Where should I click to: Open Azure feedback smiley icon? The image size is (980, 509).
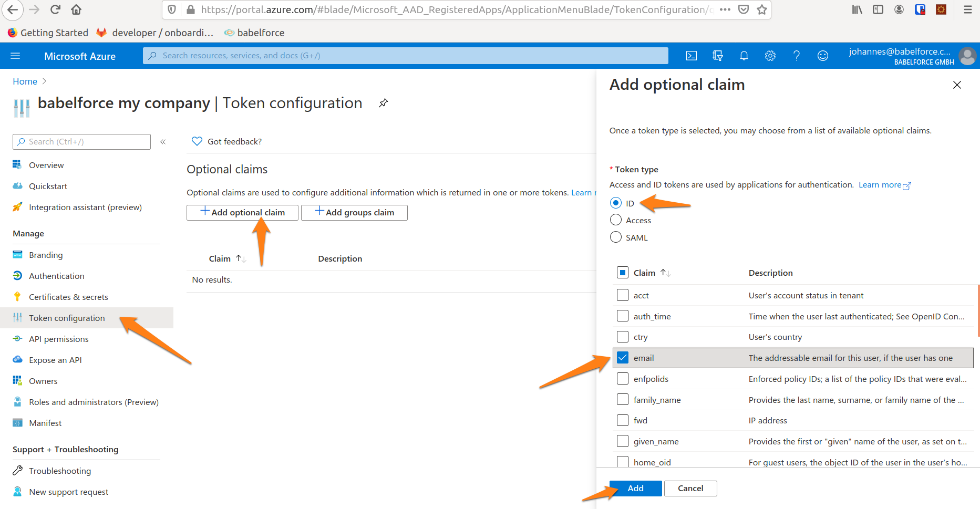click(823, 56)
